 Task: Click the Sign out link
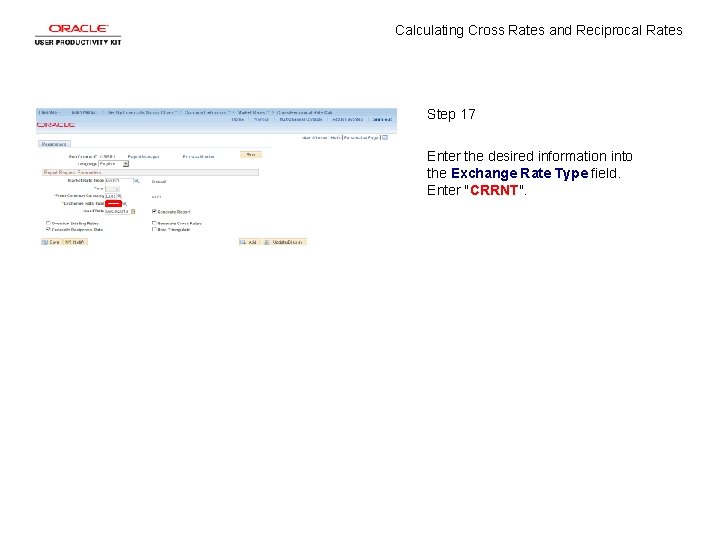click(x=382, y=119)
